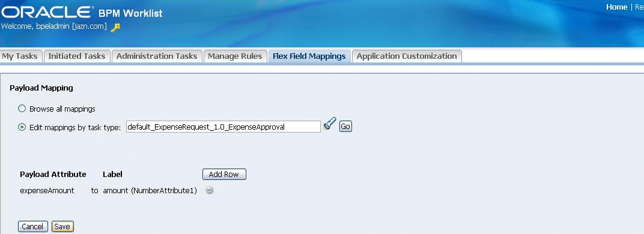Click the Label column header
Image resolution: width=644 pixels, height=234 pixels.
pyautogui.click(x=112, y=174)
